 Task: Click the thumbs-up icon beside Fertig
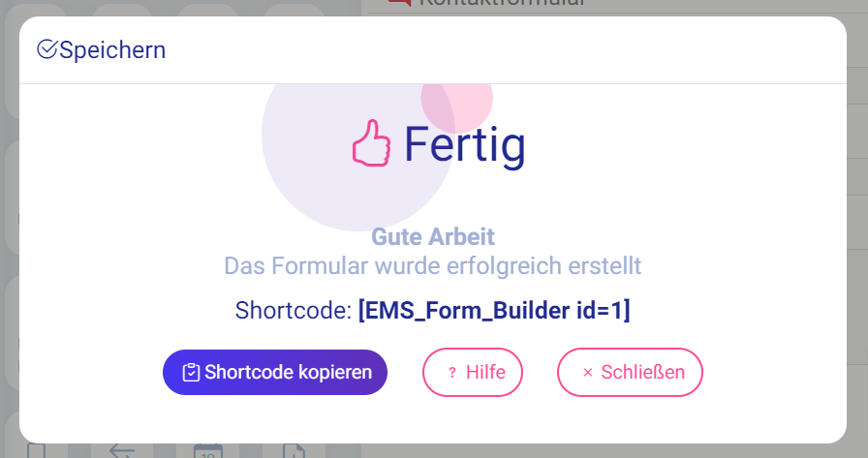point(371,142)
